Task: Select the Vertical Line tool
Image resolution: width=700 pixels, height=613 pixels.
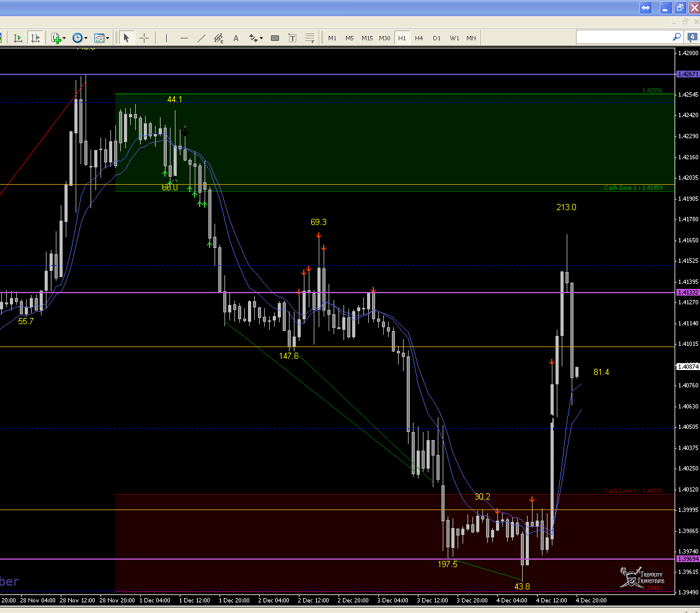Action: pyautogui.click(x=167, y=38)
